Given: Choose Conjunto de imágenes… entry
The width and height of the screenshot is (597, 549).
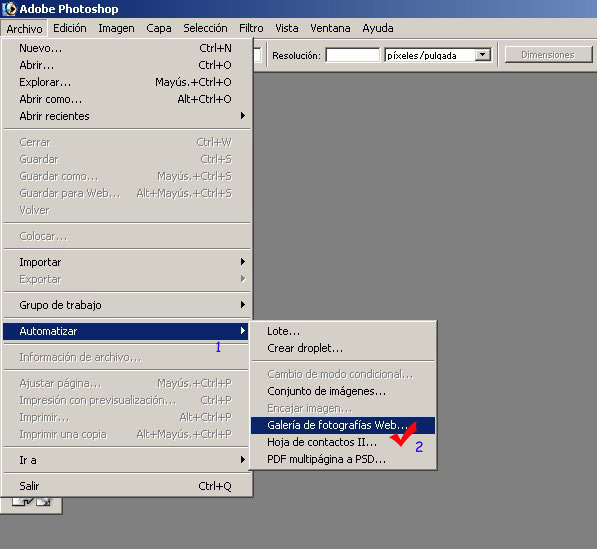Looking at the screenshot, I should (343, 391).
